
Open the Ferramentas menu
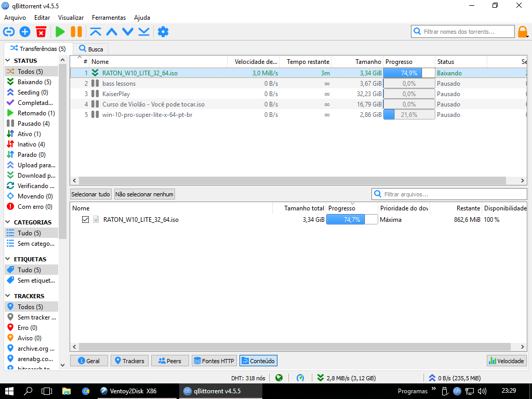coord(109,18)
